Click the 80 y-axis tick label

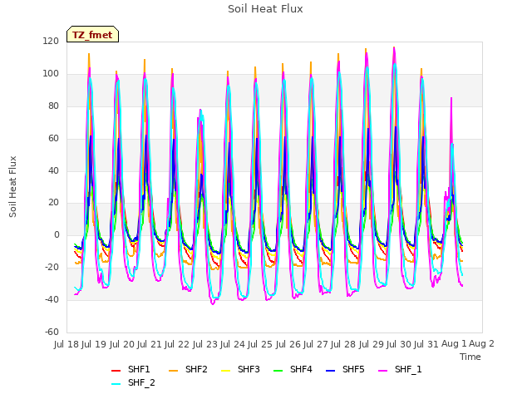[53, 106]
